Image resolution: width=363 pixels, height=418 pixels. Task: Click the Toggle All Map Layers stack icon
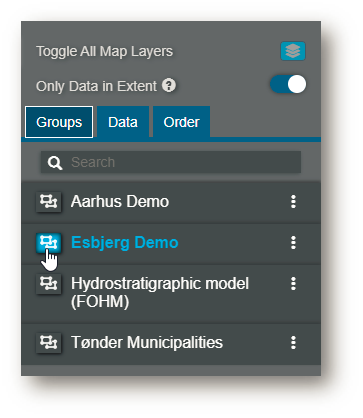point(293,51)
